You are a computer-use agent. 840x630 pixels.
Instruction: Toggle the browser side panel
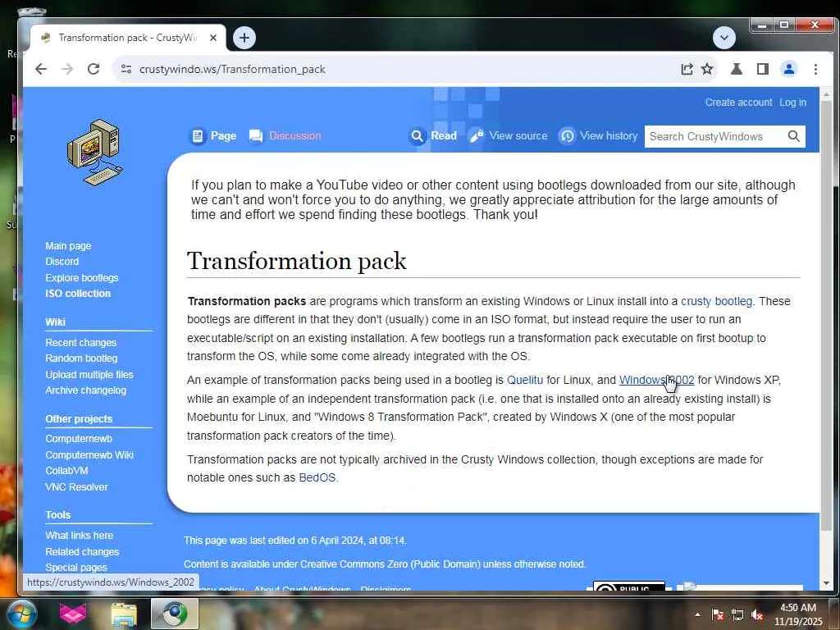(763, 69)
